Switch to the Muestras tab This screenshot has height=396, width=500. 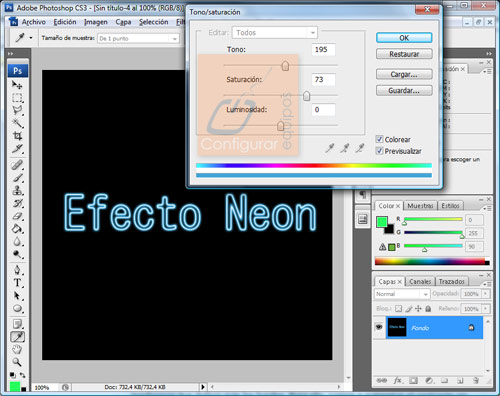point(420,206)
